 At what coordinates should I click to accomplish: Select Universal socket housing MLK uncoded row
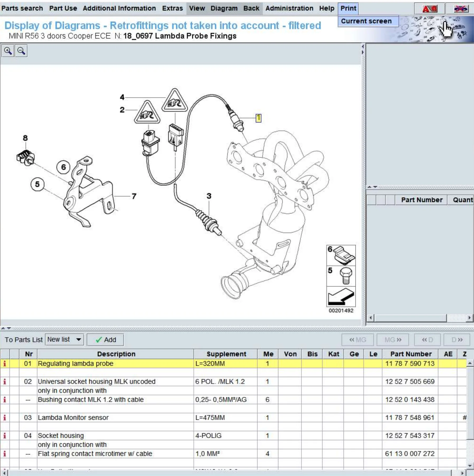[x=233, y=382]
